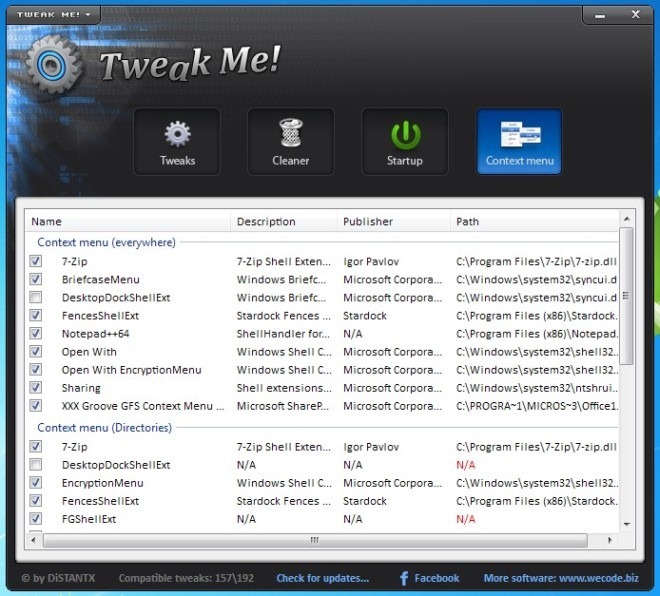Sort list by Name column header
Screen dimensions: 660x596
[x=128, y=221]
